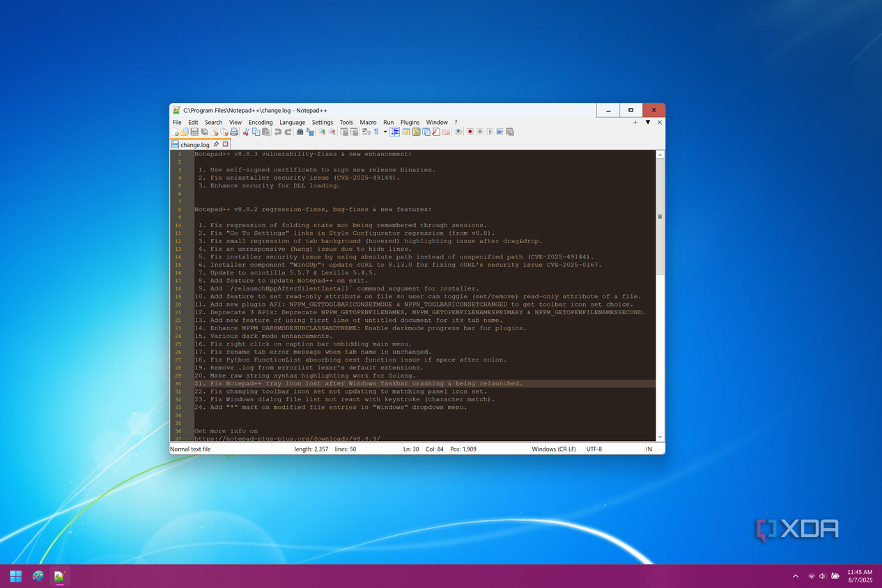Click the X button right of menu bar
Screen dimensions: 882x588
[x=660, y=122]
